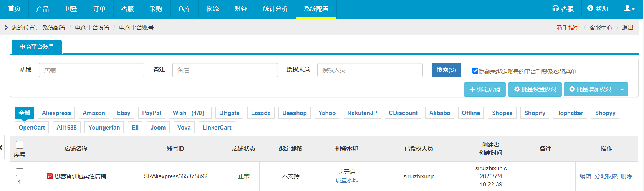Click account ID SRAliexpress665375892 cell
Image resolution: width=644 pixels, height=191 pixels.
coord(175,176)
